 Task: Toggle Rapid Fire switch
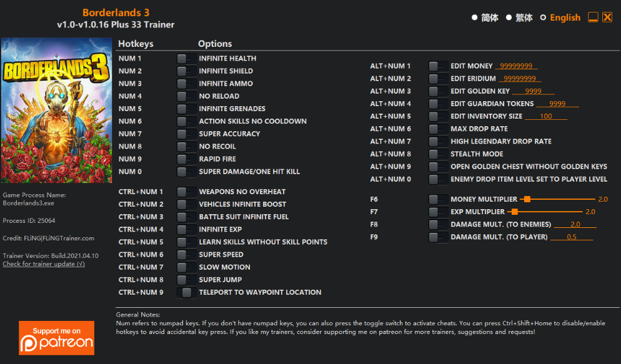tap(186, 159)
